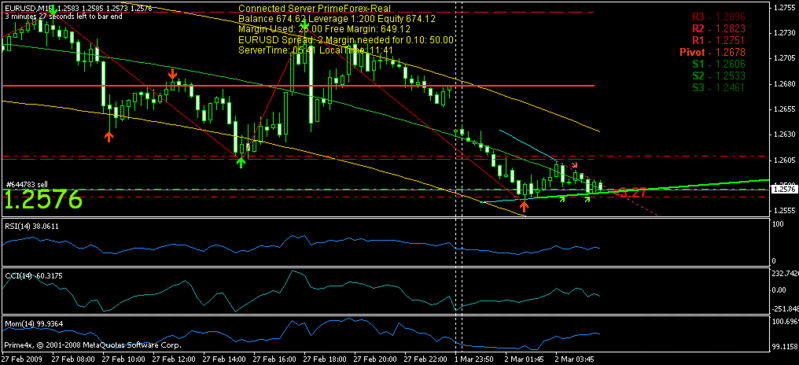
Task: Click the 'seconds left to bar end' countdown text
Action: (x=63, y=16)
